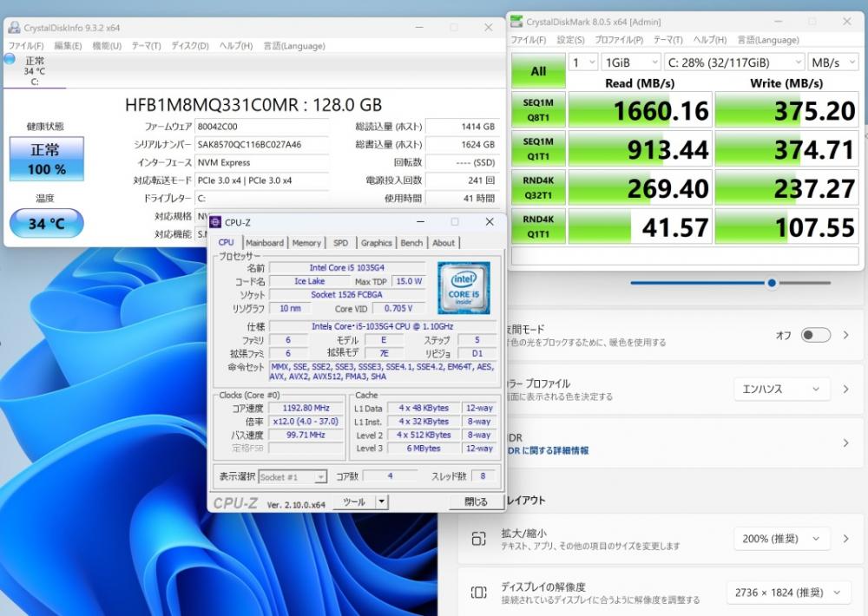Click the 閉じる button in CPU-Z
This screenshot has height=616, width=868.
(x=476, y=501)
